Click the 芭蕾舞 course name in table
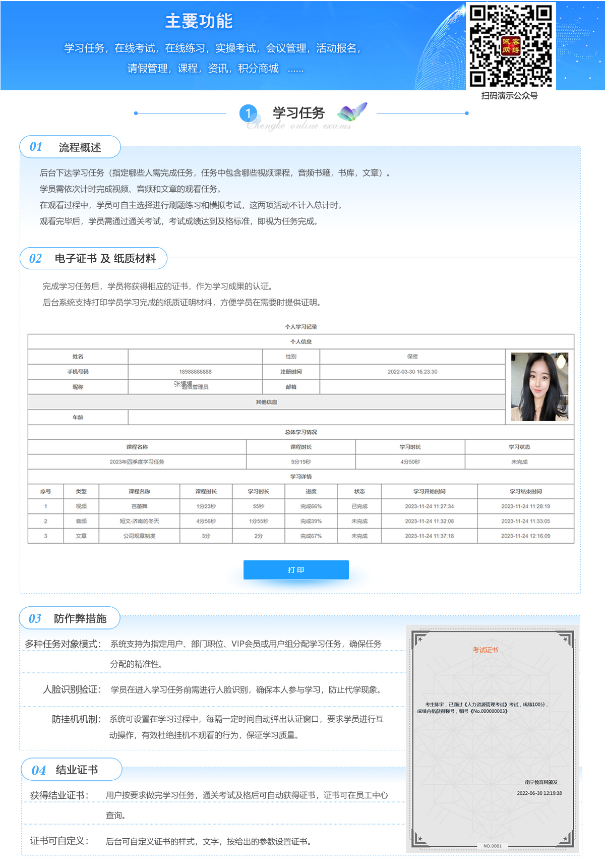Image resolution: width=605 pixels, height=868 pixels. (139, 506)
